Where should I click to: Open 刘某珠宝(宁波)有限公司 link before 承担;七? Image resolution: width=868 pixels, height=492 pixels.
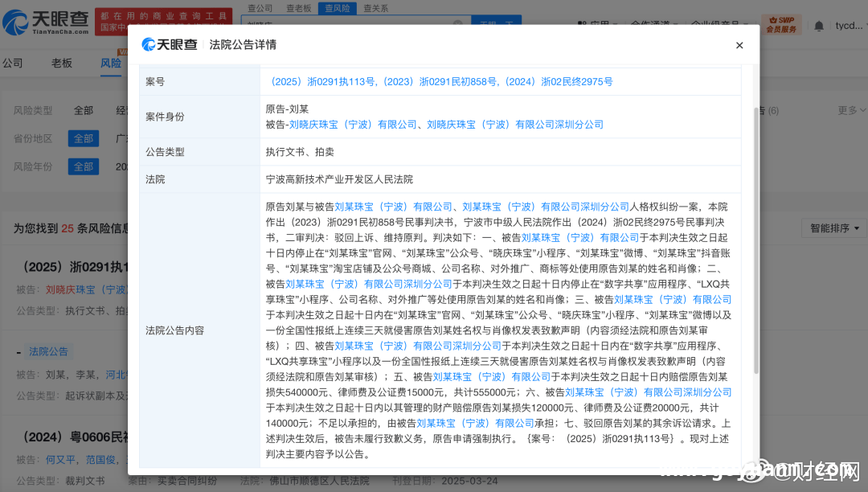click(x=475, y=424)
